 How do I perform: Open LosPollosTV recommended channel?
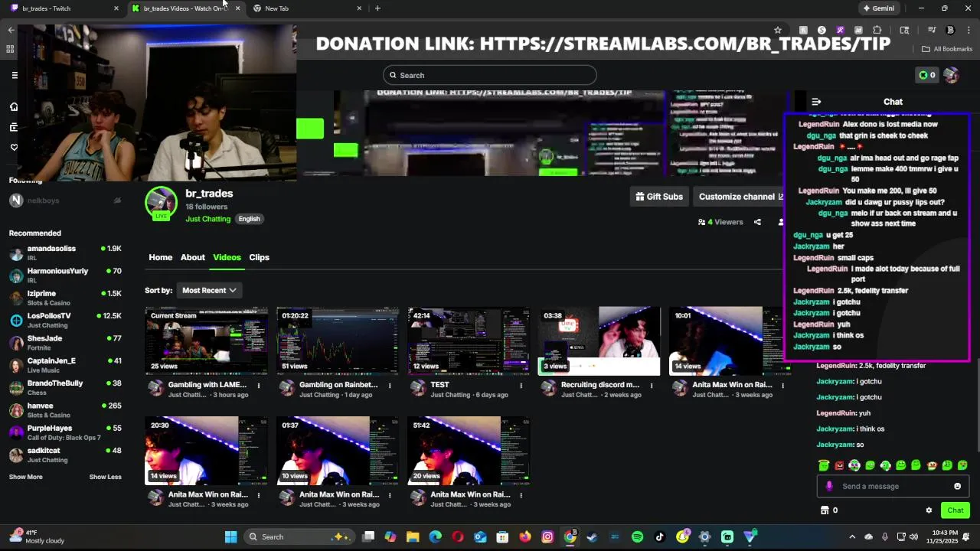point(65,320)
